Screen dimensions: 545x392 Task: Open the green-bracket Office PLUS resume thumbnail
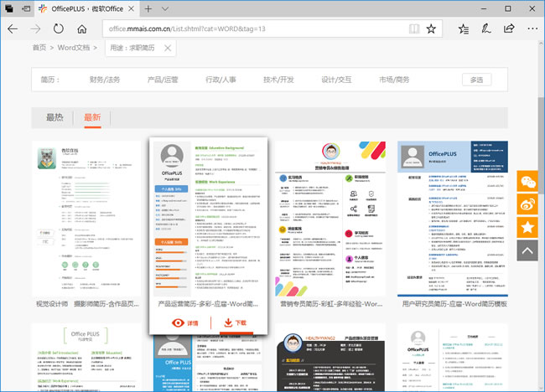click(x=86, y=358)
